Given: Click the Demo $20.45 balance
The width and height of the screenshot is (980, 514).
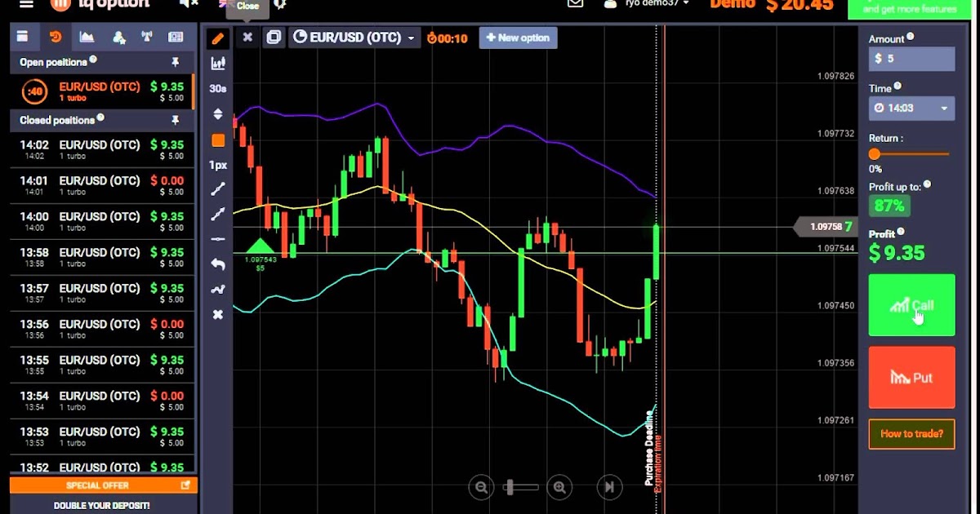Looking at the screenshot, I should point(771,4).
